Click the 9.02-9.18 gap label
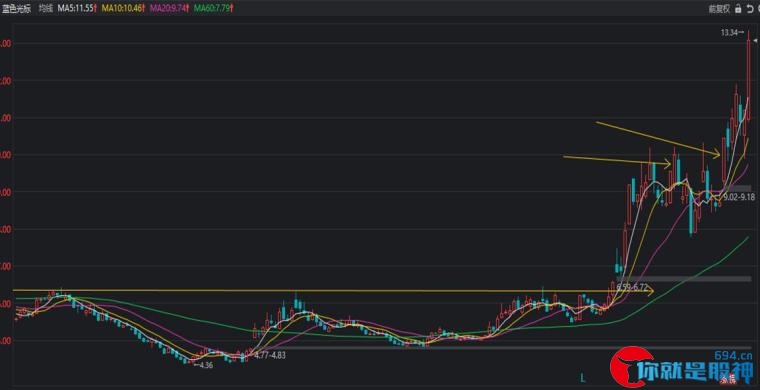Viewport: 760px width, 390px height. coord(740,197)
